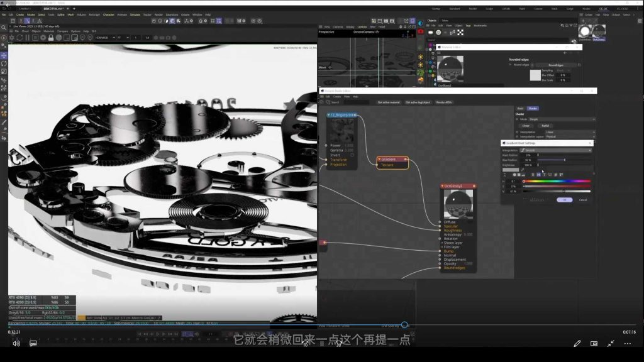The image size is (644, 362).
Task: Collapse the Gradient node with its triangle
Action: (x=379, y=159)
